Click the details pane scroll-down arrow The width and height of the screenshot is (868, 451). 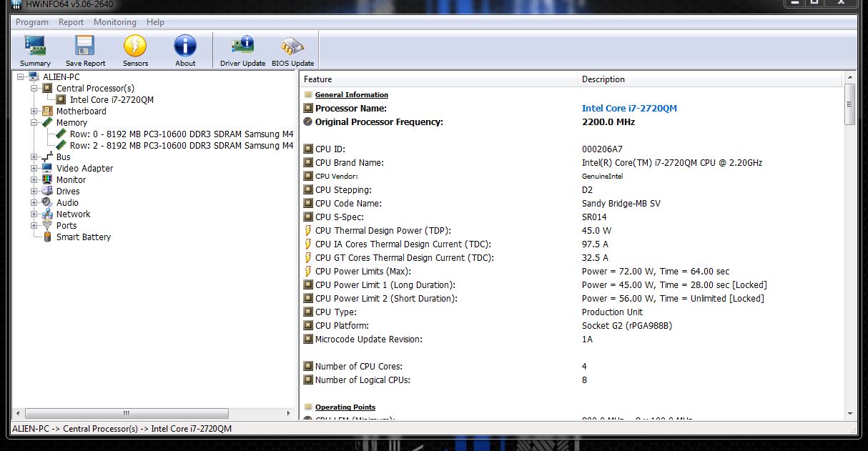click(849, 413)
